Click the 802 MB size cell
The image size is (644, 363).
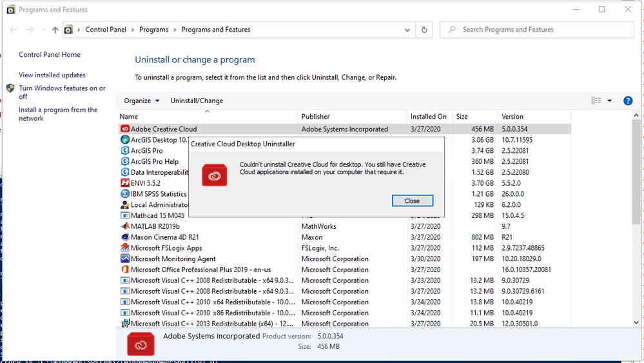pos(482,237)
